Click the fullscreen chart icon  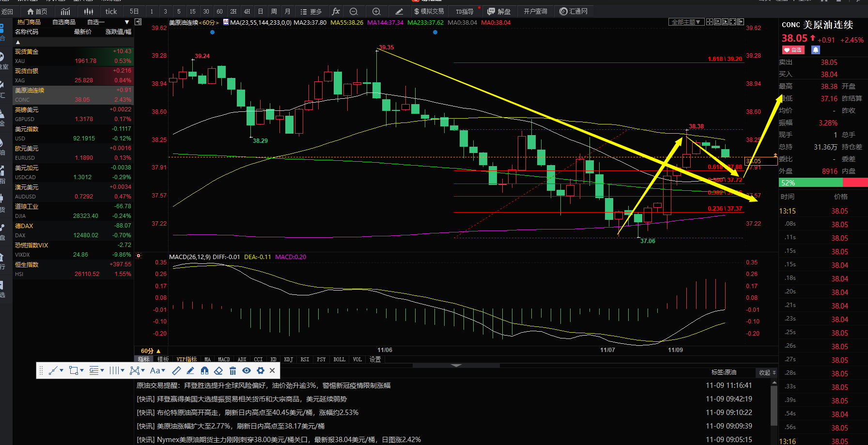pos(733,22)
